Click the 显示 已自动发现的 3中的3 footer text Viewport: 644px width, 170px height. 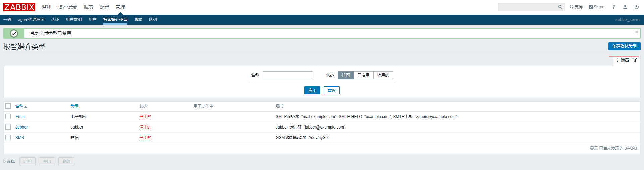pyautogui.click(x=613, y=148)
